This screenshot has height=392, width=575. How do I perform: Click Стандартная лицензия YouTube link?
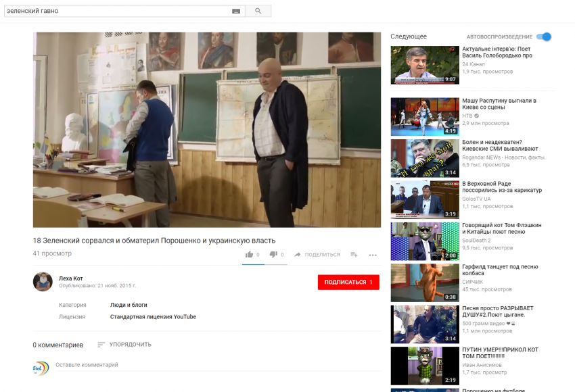[153, 316]
